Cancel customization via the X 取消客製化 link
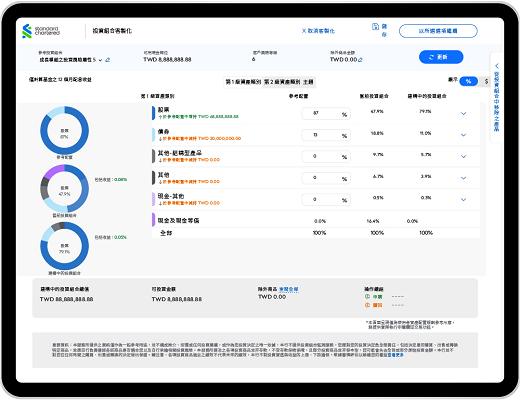This screenshot has width=520, height=400. 318,31
